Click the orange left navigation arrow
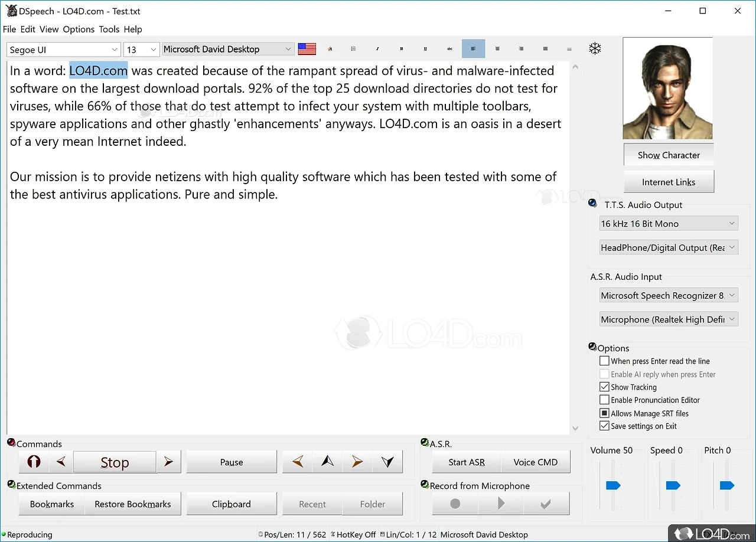Viewport: 756px width, 542px height. click(298, 462)
